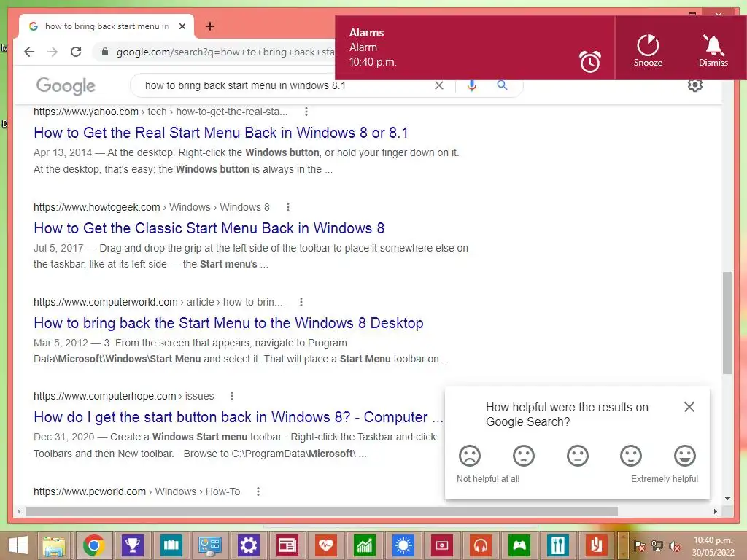747x560 pixels.
Task: Open network status icon in system tray
Action: [657, 545]
